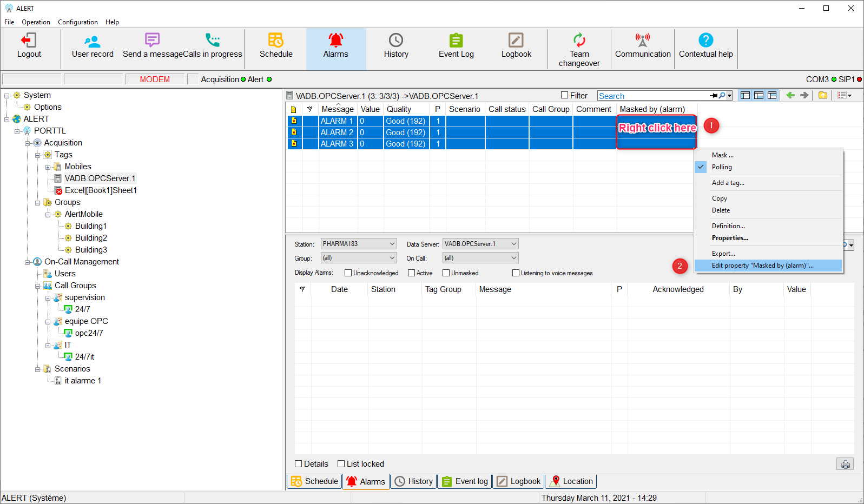Select 'Edit property Masked by (alarm)' menu entry
864x504 pixels.
[762, 266]
